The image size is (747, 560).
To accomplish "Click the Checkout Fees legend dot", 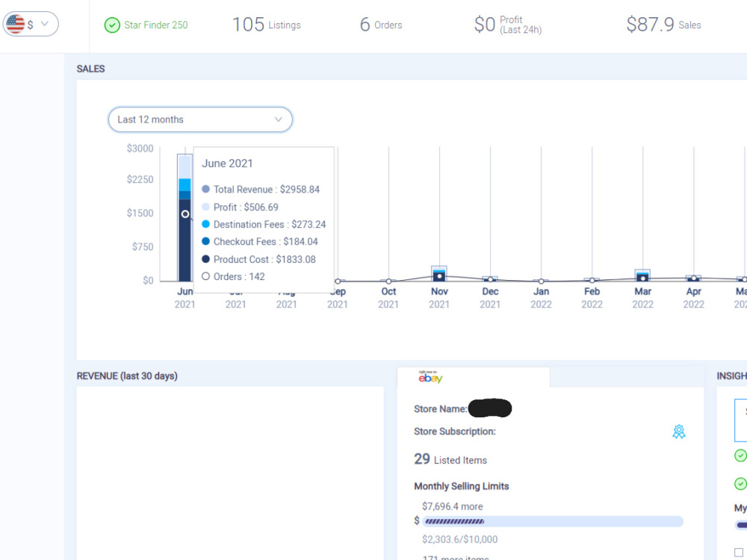I will point(206,241).
